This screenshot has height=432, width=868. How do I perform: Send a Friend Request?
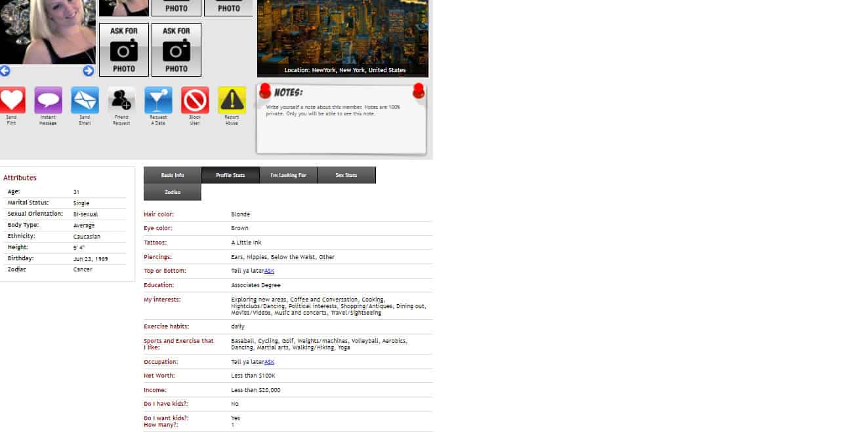coord(121,100)
